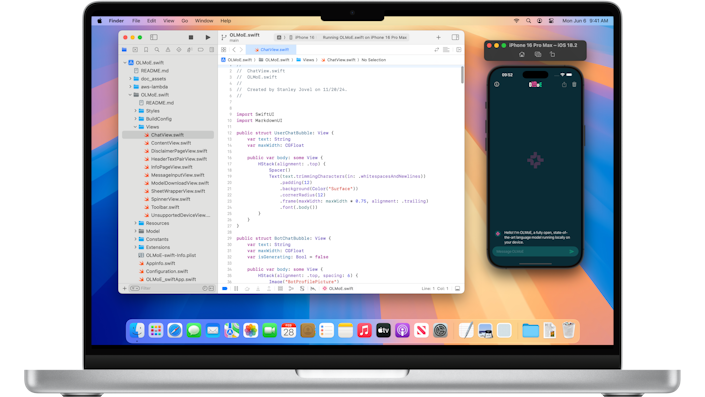
Task: Open the Test navigator diamond icon
Action: [178, 50]
